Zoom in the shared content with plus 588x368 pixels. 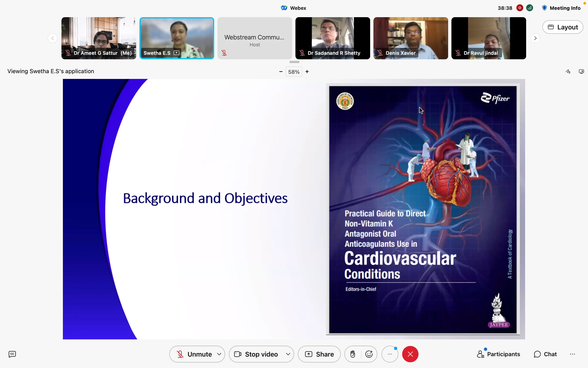(307, 72)
